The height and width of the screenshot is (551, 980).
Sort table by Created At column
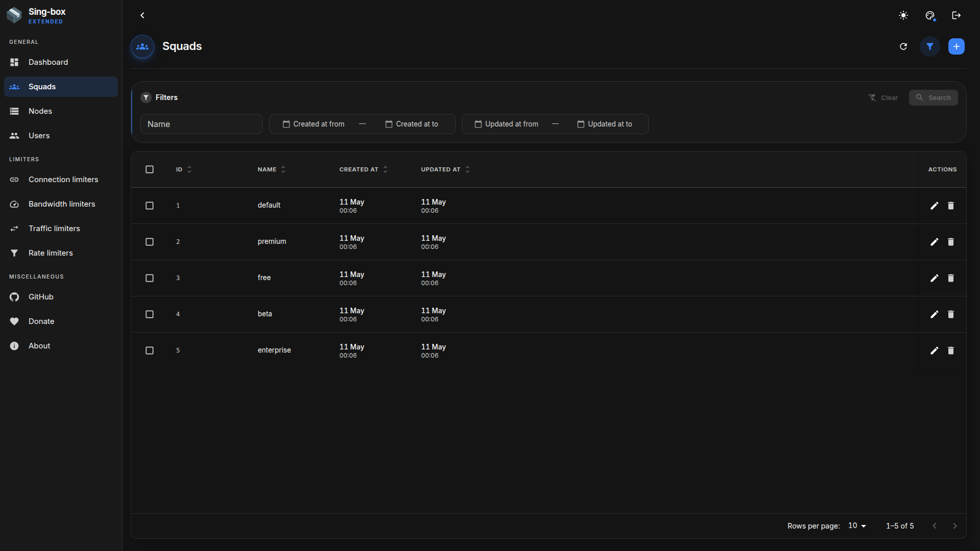[363, 169]
